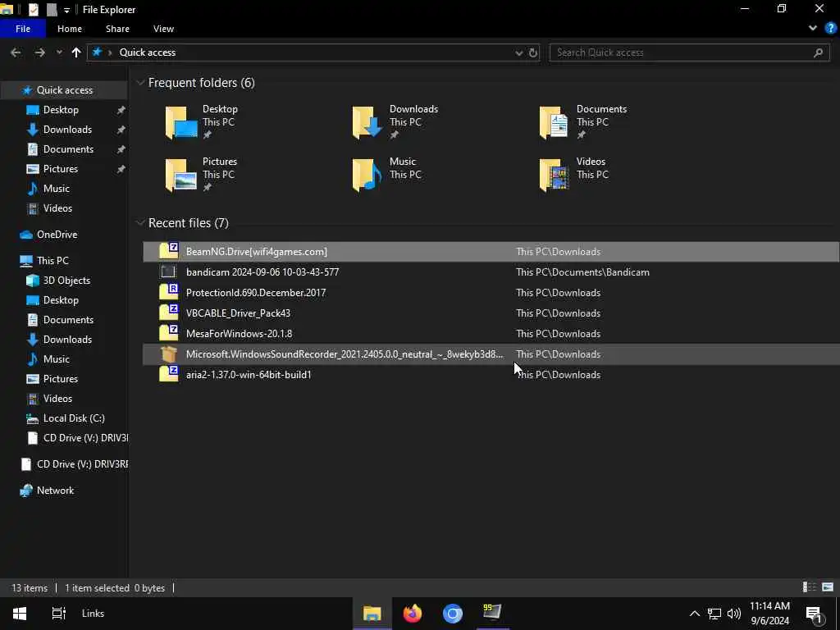The height and width of the screenshot is (630, 840).
Task: Expand the ribbon with the chevron
Action: coord(813,29)
